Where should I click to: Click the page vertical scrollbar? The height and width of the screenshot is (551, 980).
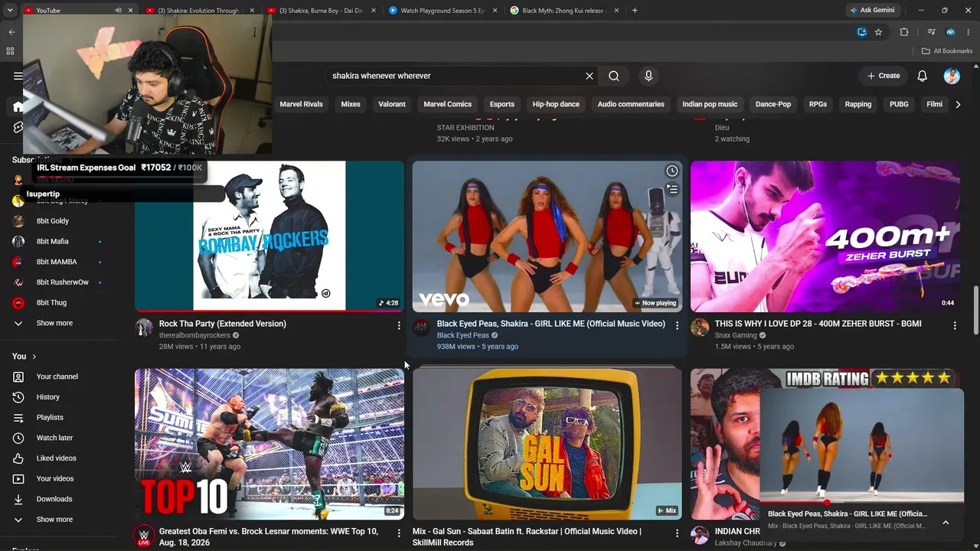click(975, 310)
